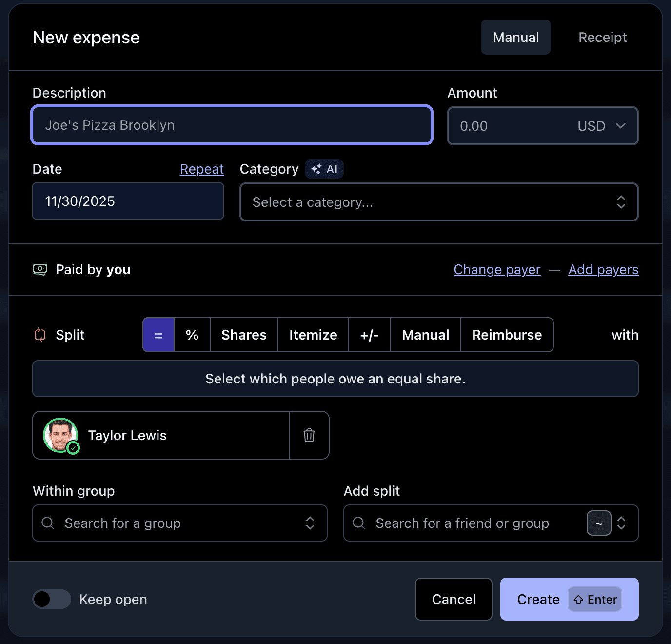Viewport: 671px width, 644px height.
Task: Click the magnifier icon in Within group search
Action: (48, 523)
